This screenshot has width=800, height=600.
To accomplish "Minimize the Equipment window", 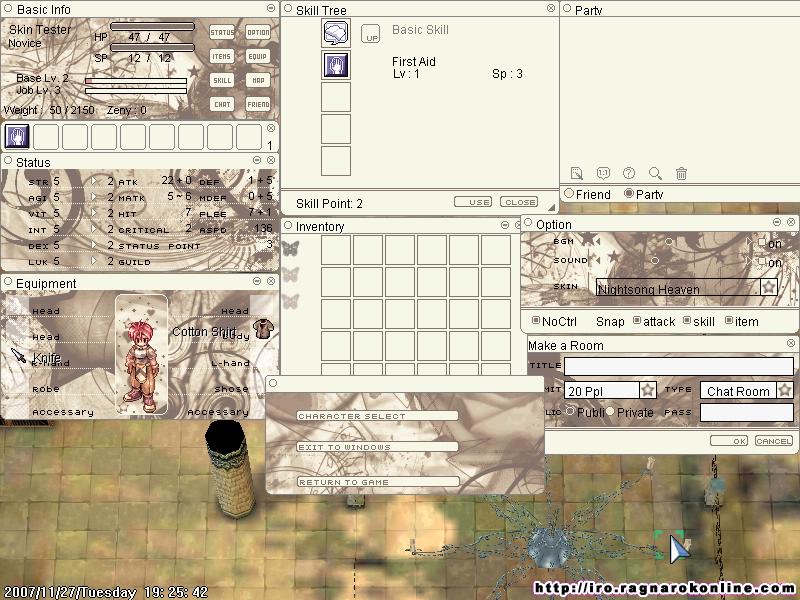I will (x=257, y=281).
